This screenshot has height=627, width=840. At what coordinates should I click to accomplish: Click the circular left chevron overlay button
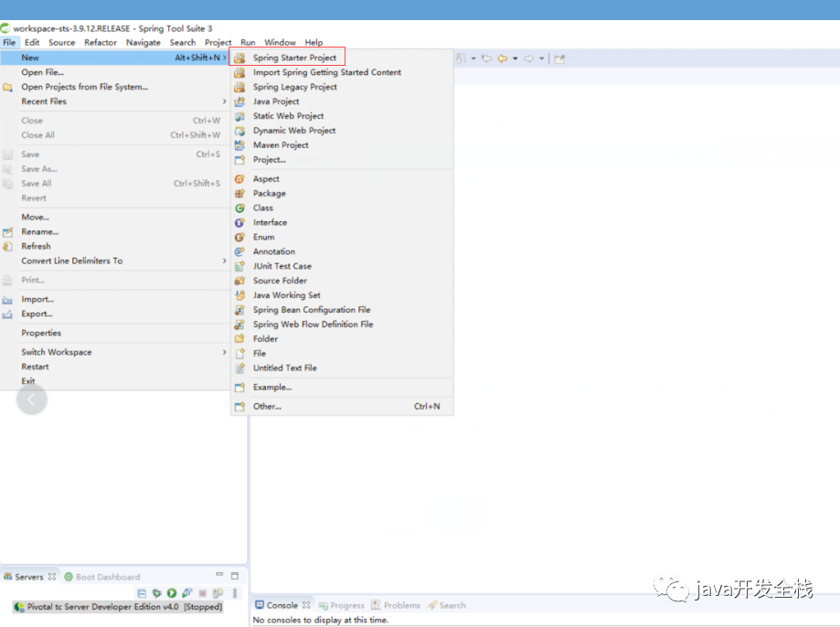click(x=32, y=399)
